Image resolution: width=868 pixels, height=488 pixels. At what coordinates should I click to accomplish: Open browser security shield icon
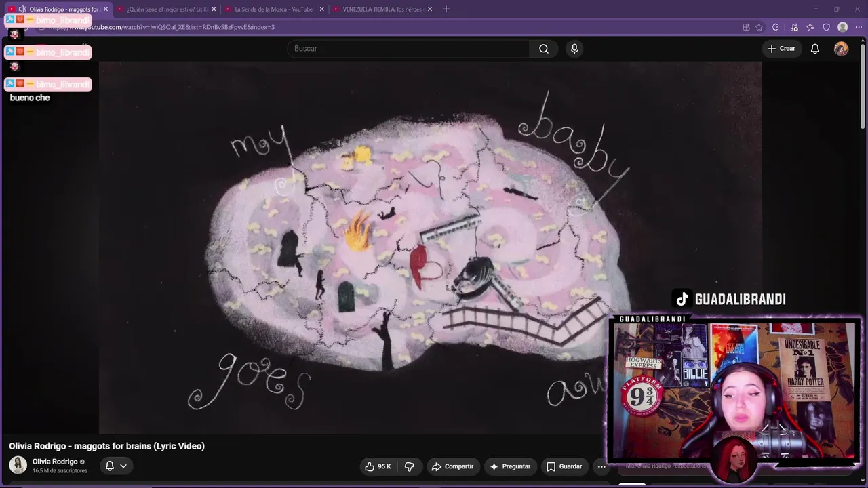[827, 27]
